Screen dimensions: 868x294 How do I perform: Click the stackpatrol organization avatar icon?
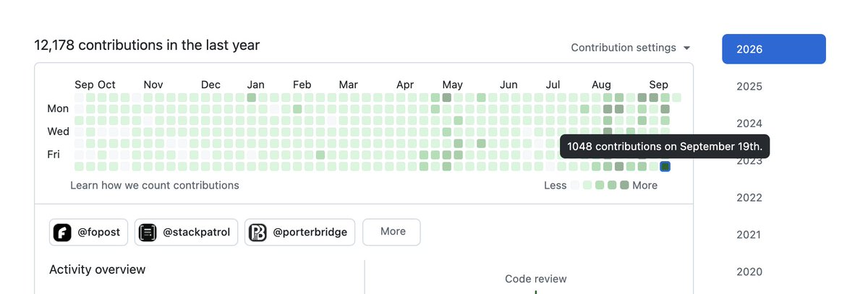click(x=148, y=233)
